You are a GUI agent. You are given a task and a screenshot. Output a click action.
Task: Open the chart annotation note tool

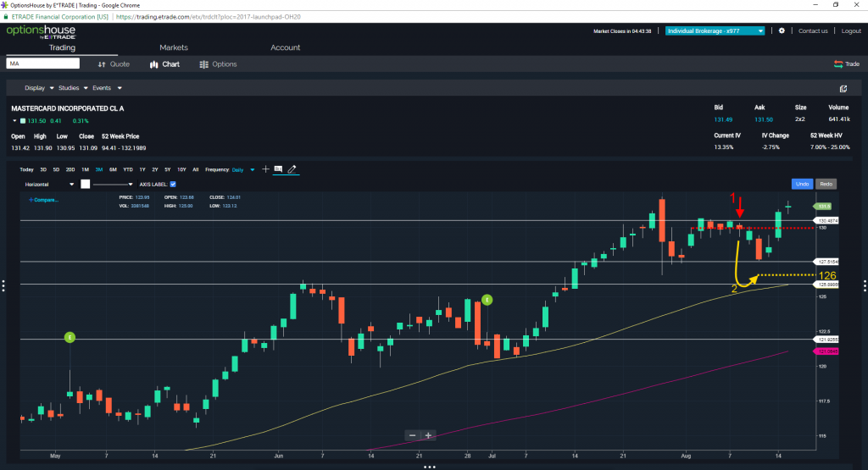coord(278,169)
